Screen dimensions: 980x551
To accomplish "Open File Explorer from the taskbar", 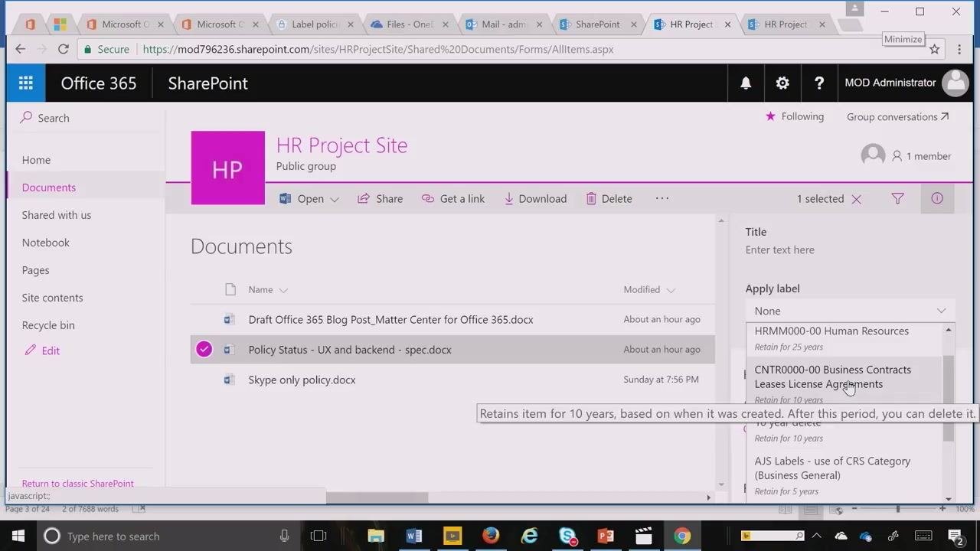I will tap(376, 536).
